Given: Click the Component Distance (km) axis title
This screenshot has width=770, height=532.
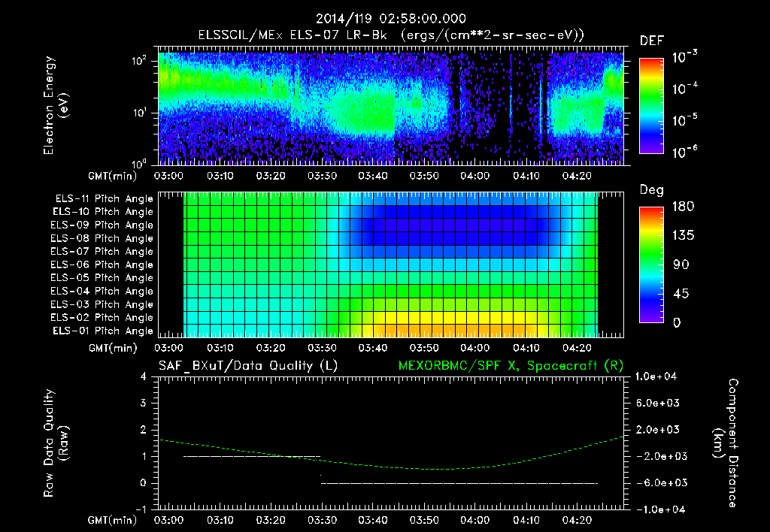Looking at the screenshot, I should pos(726,443).
